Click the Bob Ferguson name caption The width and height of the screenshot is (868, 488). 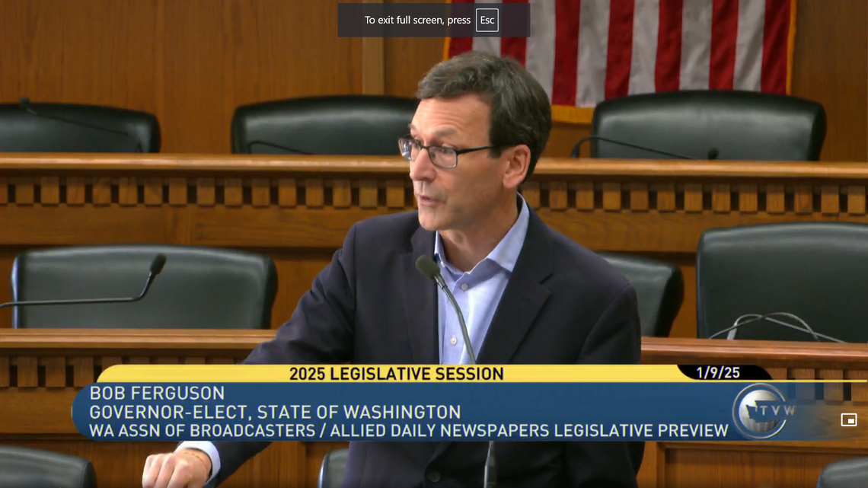(x=156, y=394)
